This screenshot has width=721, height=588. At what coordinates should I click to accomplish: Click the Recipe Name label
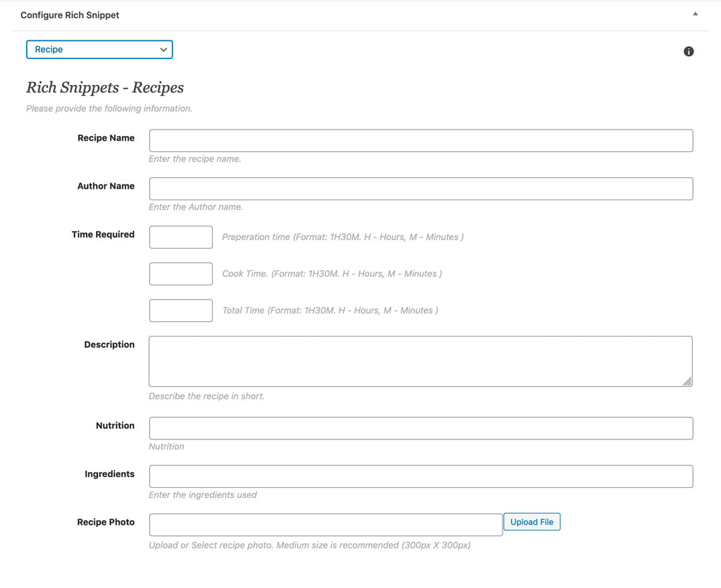(106, 138)
